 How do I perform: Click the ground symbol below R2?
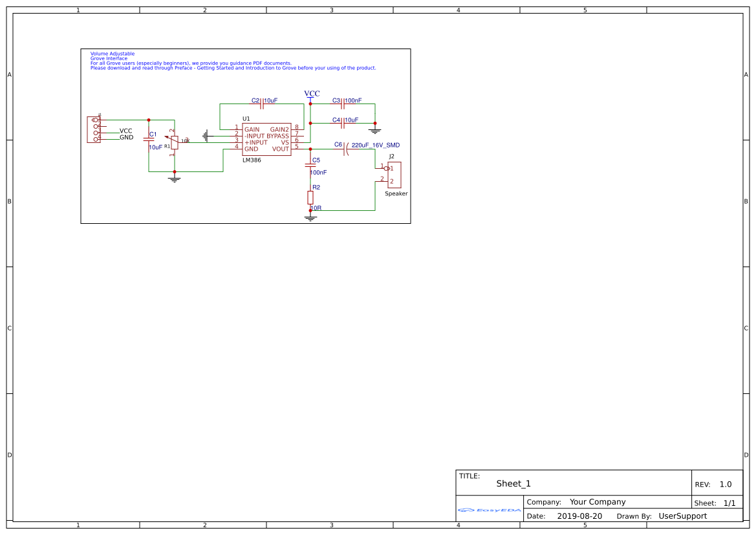(x=310, y=217)
